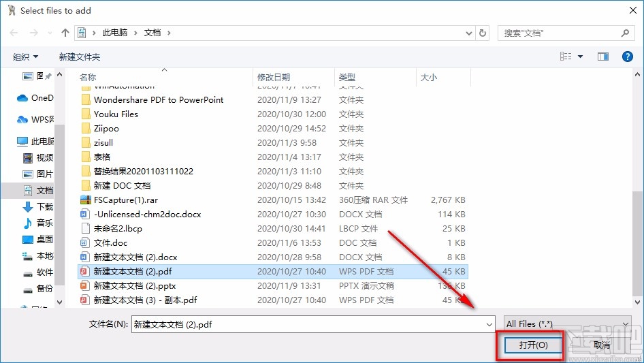Select the zisull folder icon
Image resolution: width=644 pixels, height=363 pixels.
point(85,142)
